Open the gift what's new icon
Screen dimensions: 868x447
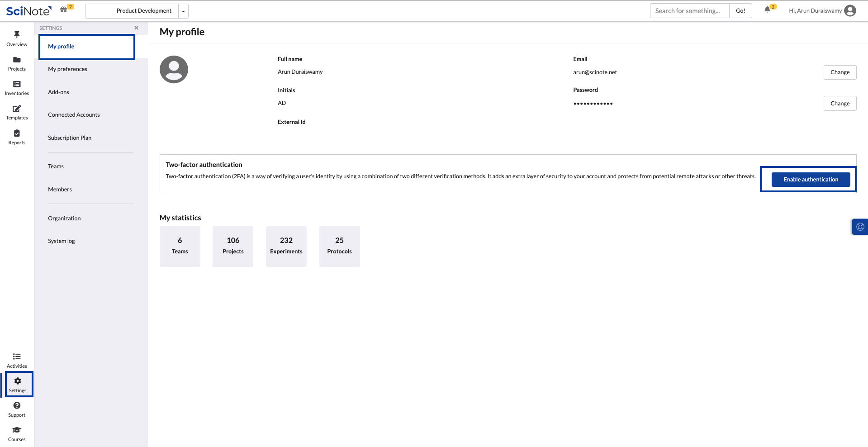64,10
